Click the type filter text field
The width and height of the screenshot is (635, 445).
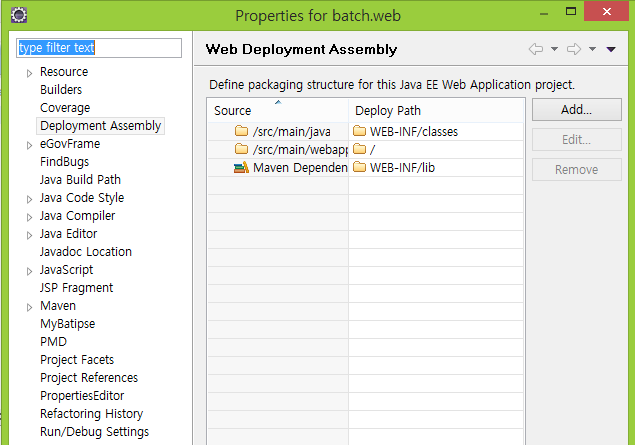(x=99, y=48)
